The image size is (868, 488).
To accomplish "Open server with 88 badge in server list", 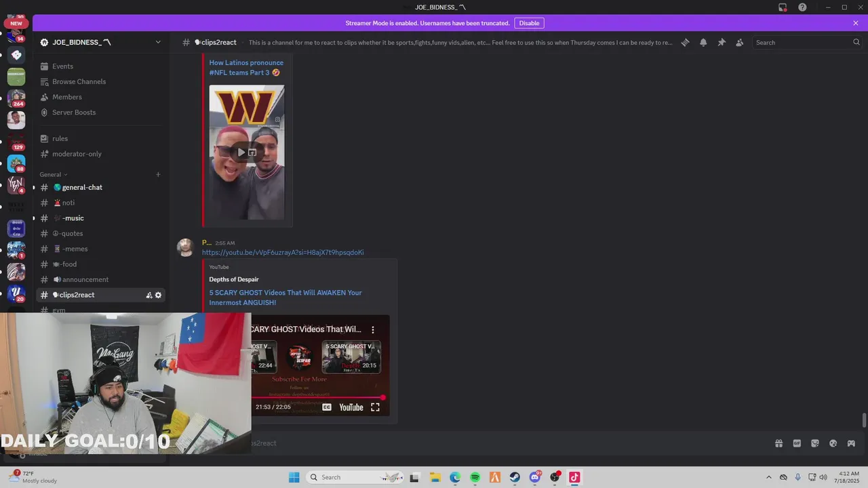I will click(x=16, y=163).
